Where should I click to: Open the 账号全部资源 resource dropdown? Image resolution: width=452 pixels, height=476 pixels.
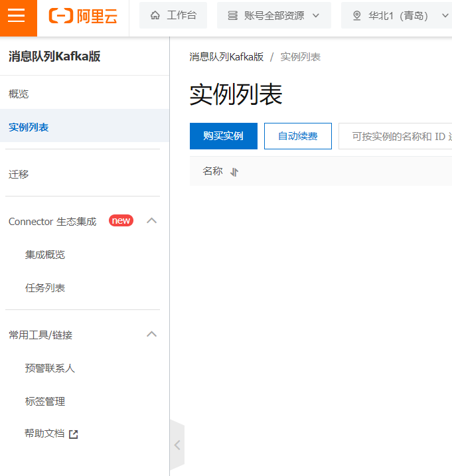point(274,15)
